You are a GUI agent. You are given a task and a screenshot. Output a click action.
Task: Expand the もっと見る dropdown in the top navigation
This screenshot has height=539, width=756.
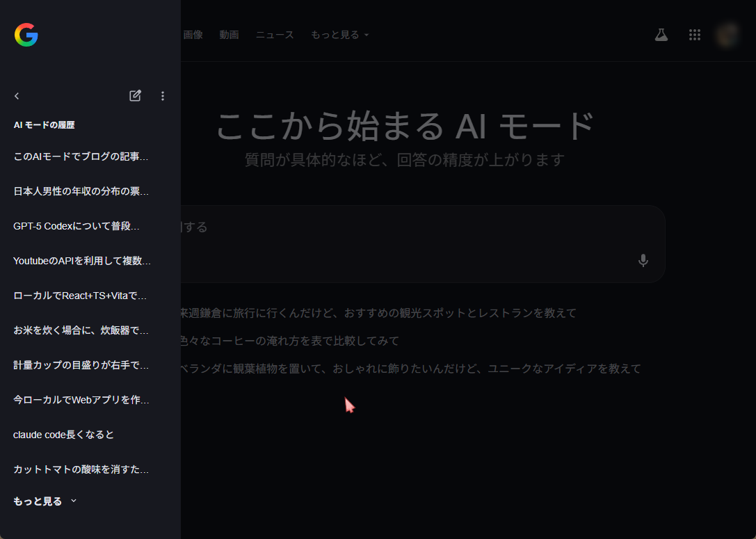[339, 35]
